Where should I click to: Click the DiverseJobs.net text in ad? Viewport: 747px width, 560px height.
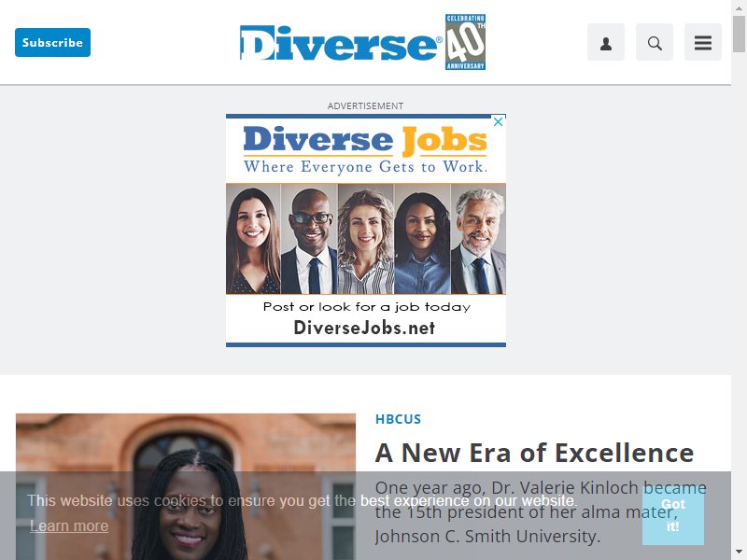[x=364, y=328]
